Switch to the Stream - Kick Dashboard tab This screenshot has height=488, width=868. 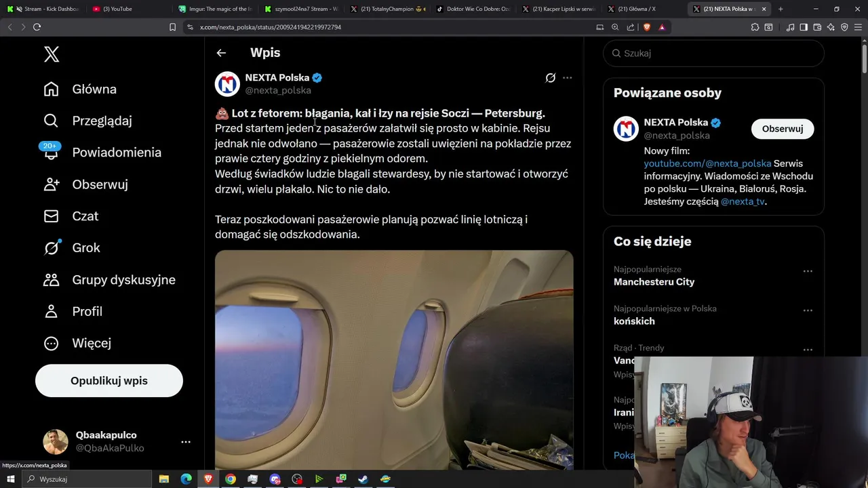[x=45, y=9]
